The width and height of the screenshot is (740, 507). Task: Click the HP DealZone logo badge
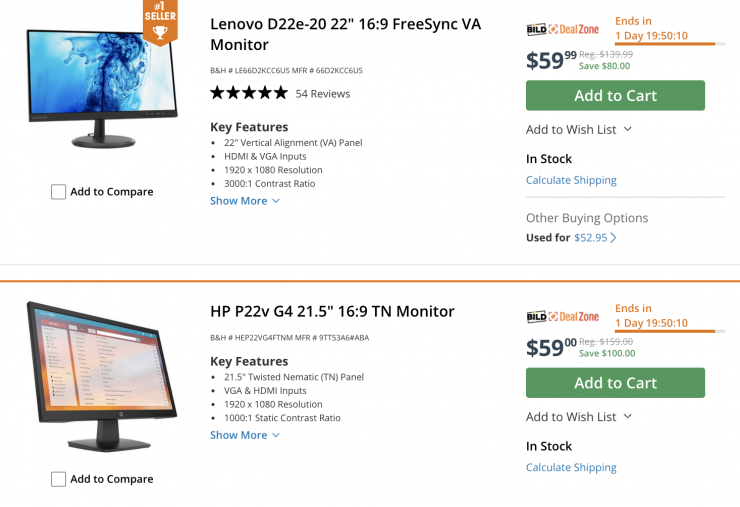tap(562, 317)
